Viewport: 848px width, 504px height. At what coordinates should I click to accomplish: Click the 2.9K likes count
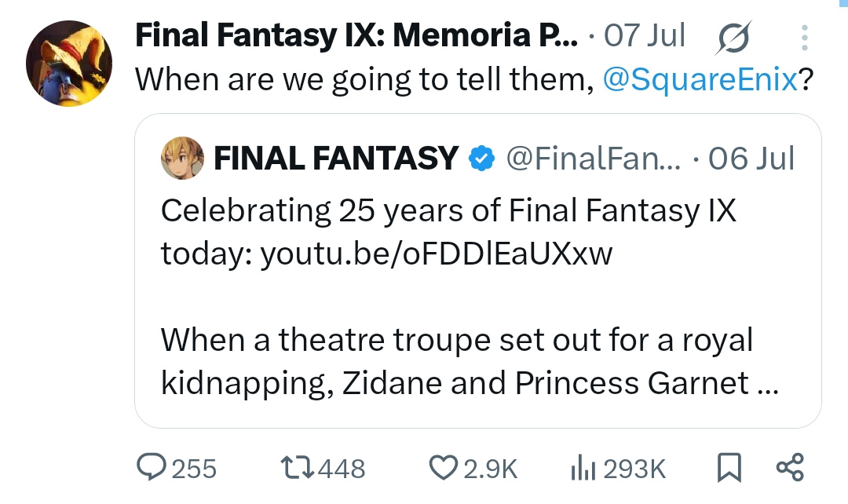click(491, 469)
